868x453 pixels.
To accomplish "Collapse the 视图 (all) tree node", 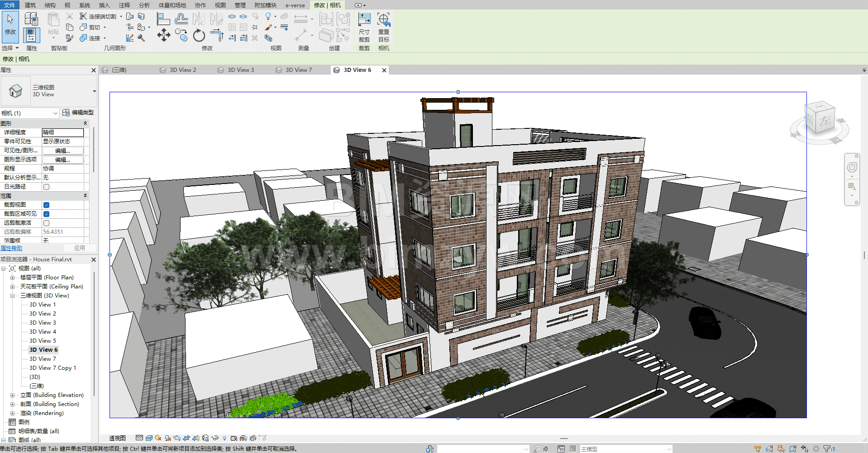I will point(4,269).
